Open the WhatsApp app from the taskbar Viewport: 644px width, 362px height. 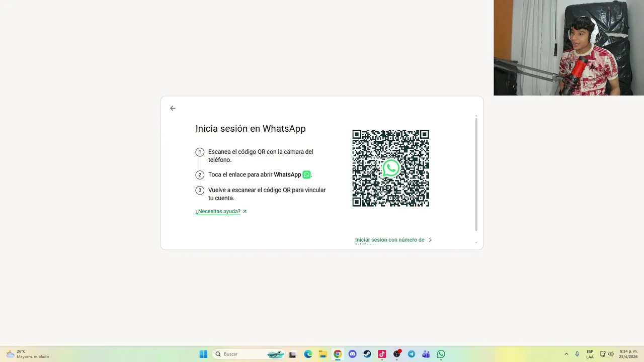[441, 354]
